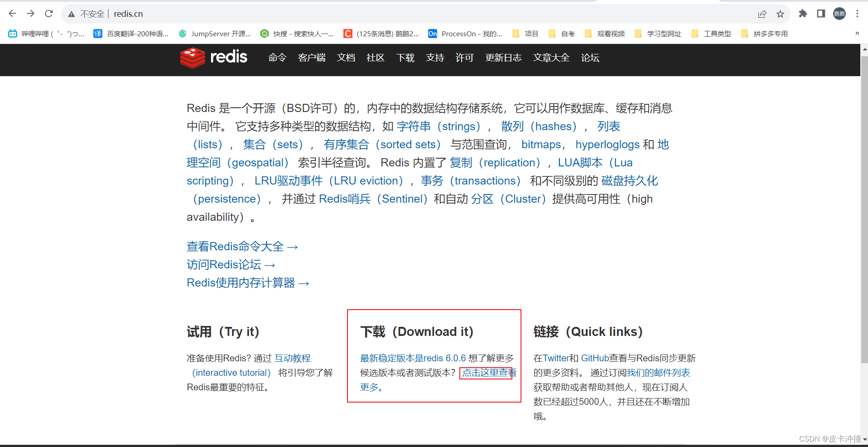Open Redis使用内存计算器 link
Image resolution: width=868 pixels, height=447 pixels.
248,282
